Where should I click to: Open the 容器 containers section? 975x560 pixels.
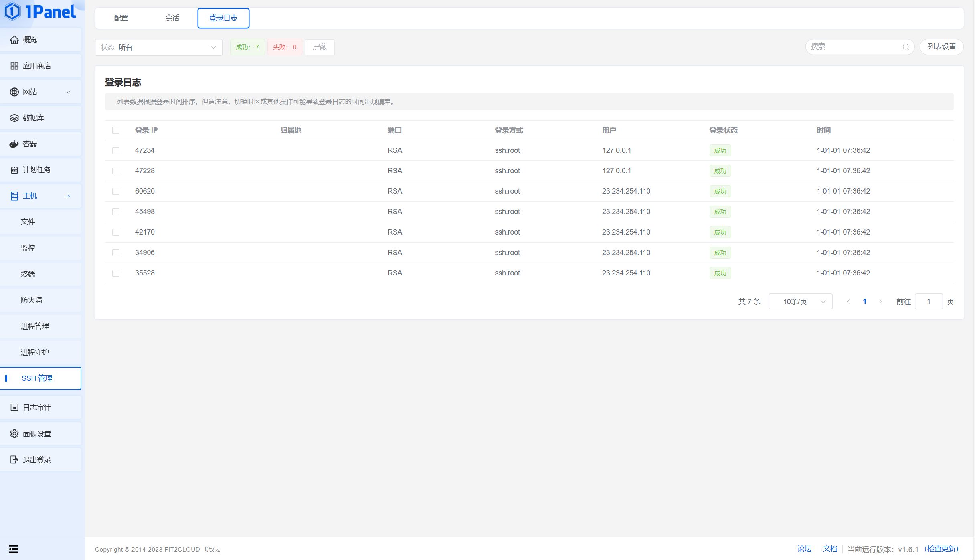30,144
